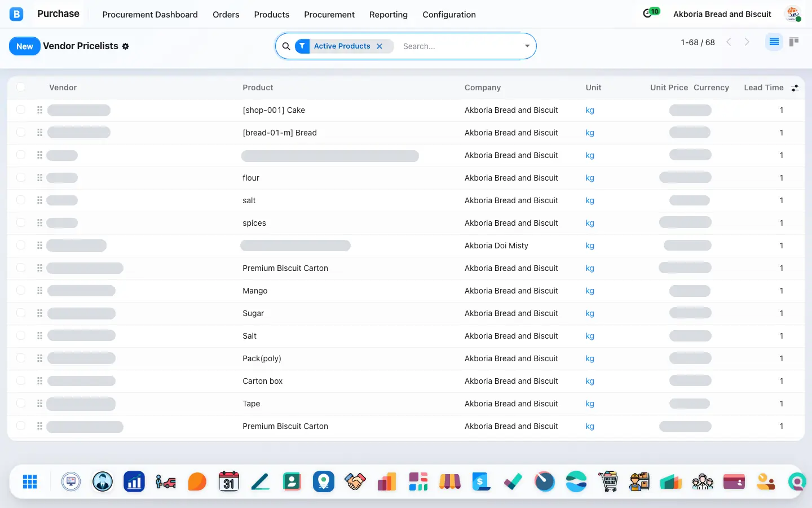Tick the checkbox for [shop-001] Cake row
This screenshot has width=812, height=508.
pyautogui.click(x=21, y=110)
